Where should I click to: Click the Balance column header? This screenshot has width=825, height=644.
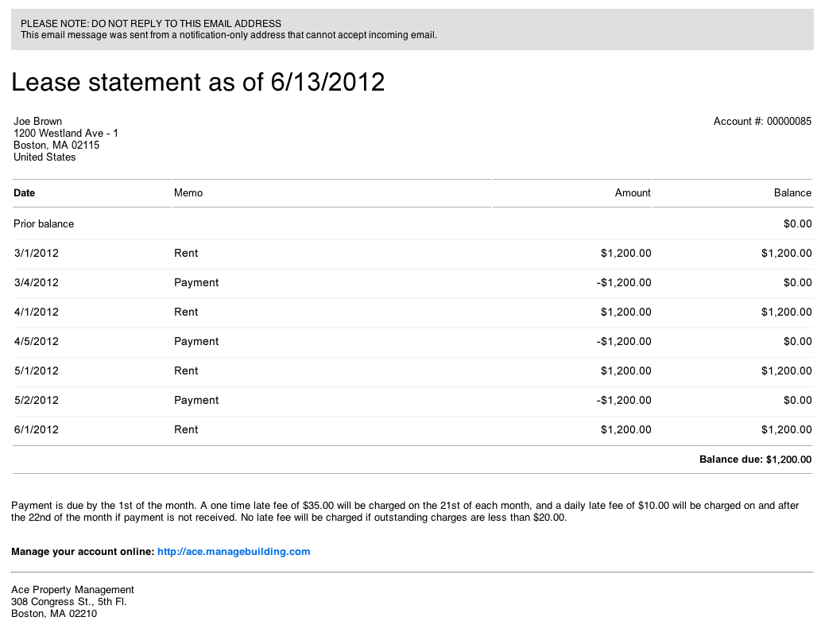pyautogui.click(x=792, y=192)
